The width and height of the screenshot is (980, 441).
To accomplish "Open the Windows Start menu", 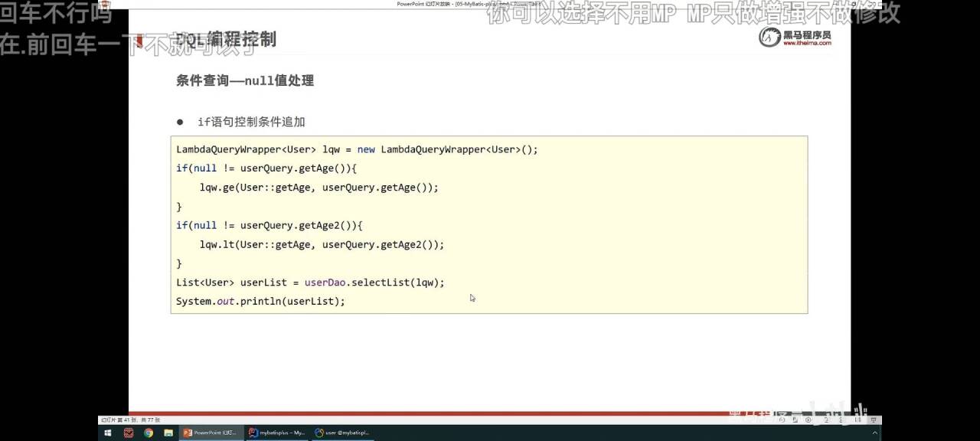I will pyautogui.click(x=108, y=433).
